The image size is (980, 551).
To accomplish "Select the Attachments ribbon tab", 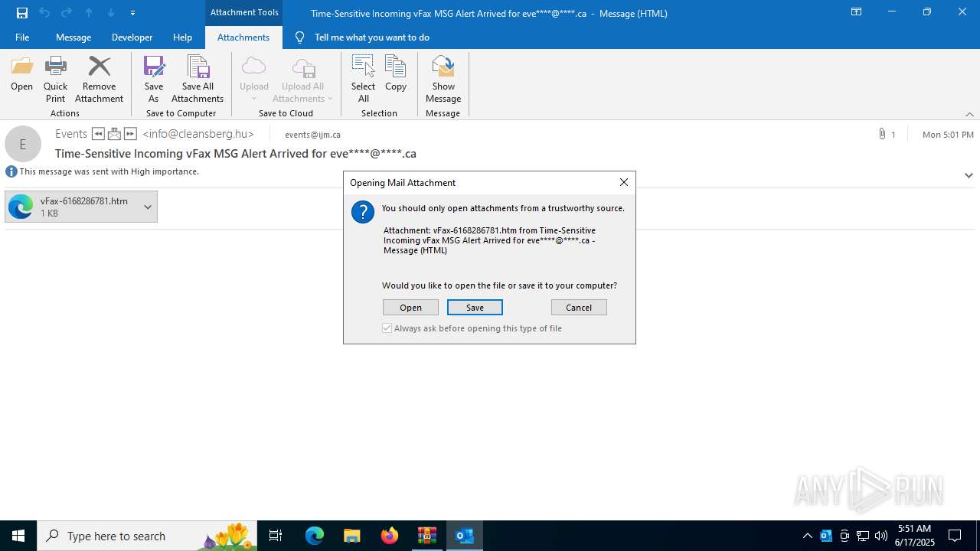I will [243, 37].
